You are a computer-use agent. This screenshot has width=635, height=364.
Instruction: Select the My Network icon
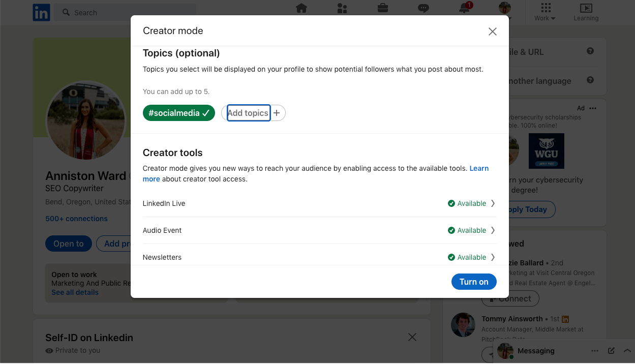[342, 9]
